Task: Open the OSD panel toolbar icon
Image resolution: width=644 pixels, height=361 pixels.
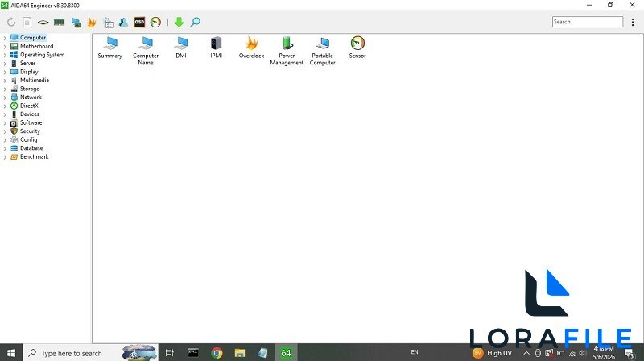Action: pos(139,23)
